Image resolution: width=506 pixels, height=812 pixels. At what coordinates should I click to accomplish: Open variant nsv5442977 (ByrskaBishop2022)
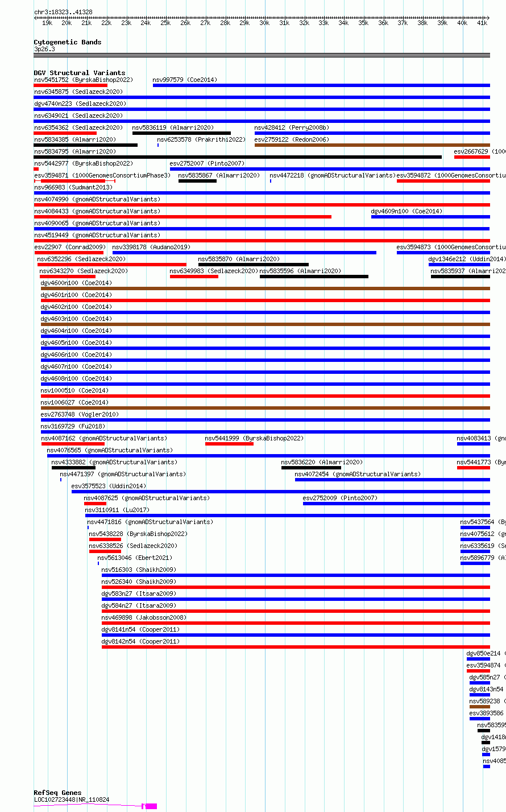[x=36, y=169]
